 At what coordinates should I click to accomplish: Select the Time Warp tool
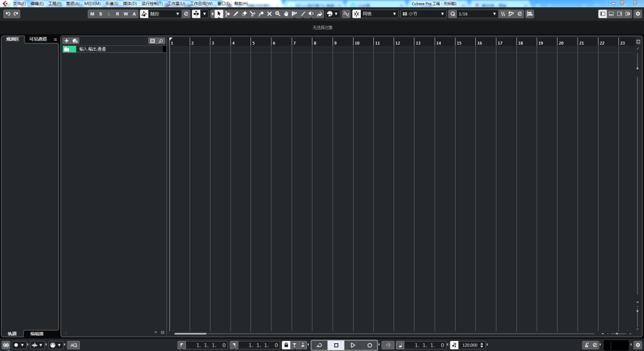click(x=295, y=14)
